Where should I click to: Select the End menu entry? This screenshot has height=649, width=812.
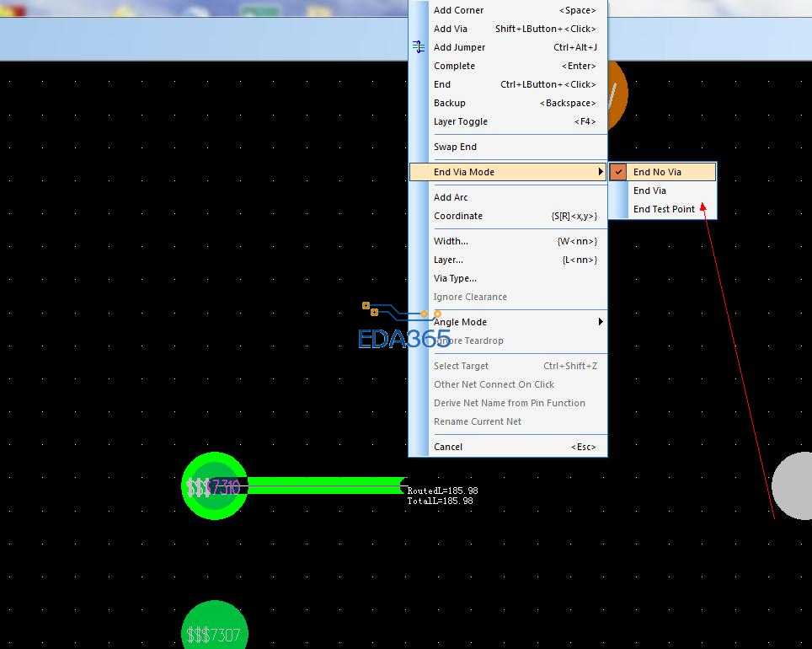[x=507, y=84]
